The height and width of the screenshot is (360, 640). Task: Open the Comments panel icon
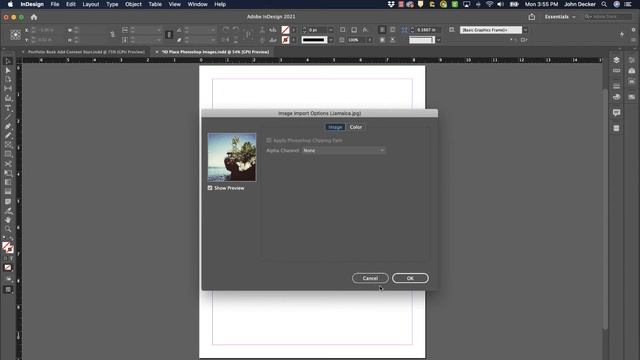click(616, 112)
